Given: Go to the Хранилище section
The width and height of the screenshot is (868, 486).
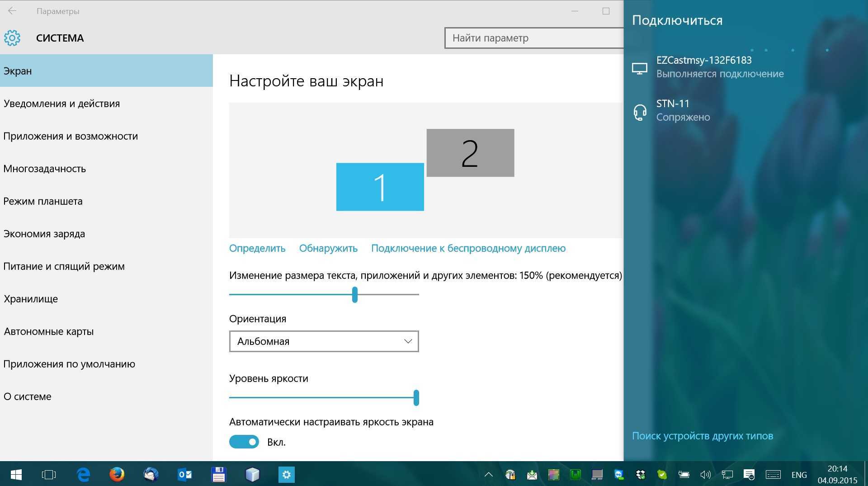Looking at the screenshot, I should pos(106,299).
